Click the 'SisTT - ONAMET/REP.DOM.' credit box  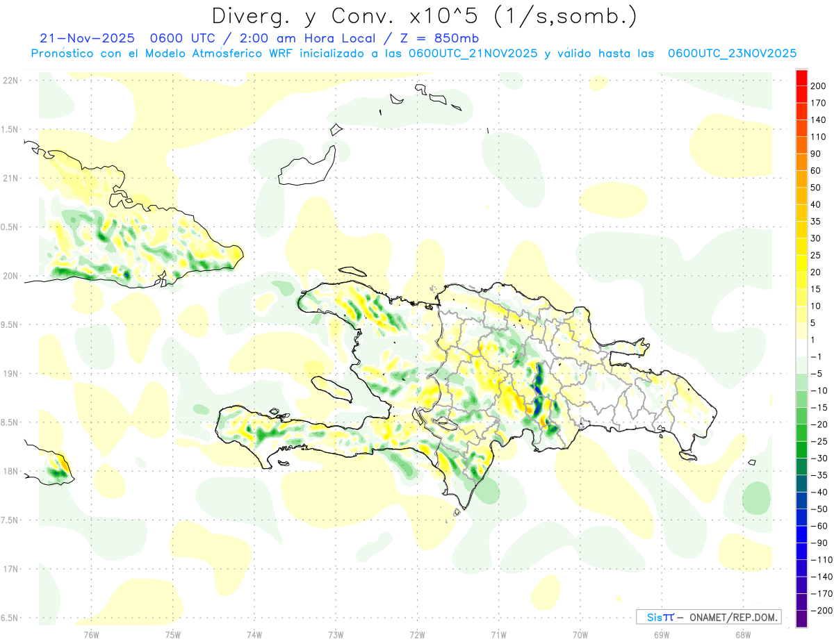708,617
